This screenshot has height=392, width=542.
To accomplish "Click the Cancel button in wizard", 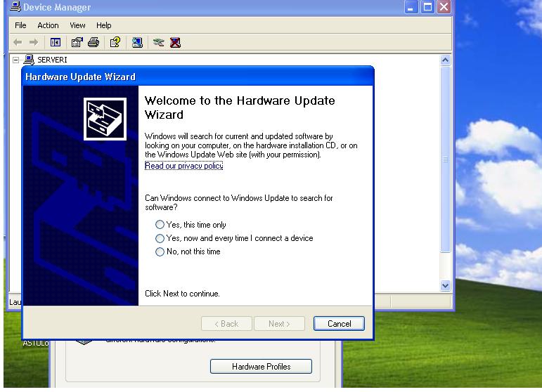I will click(339, 324).
